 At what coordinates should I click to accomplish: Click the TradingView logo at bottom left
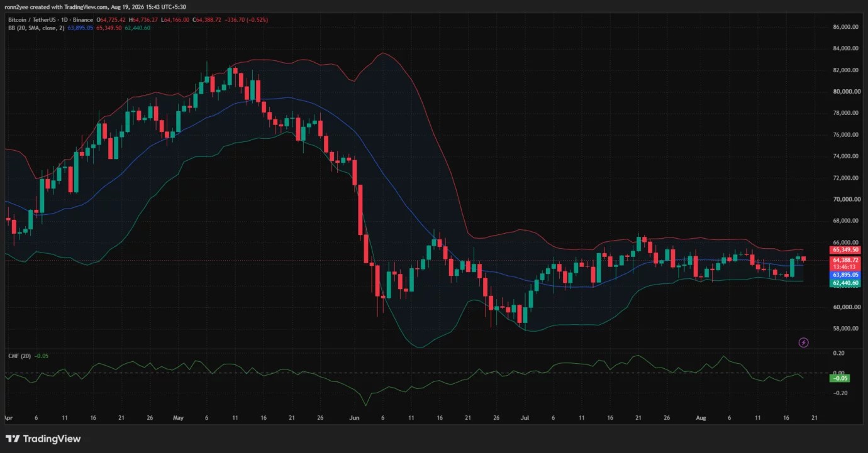point(43,439)
